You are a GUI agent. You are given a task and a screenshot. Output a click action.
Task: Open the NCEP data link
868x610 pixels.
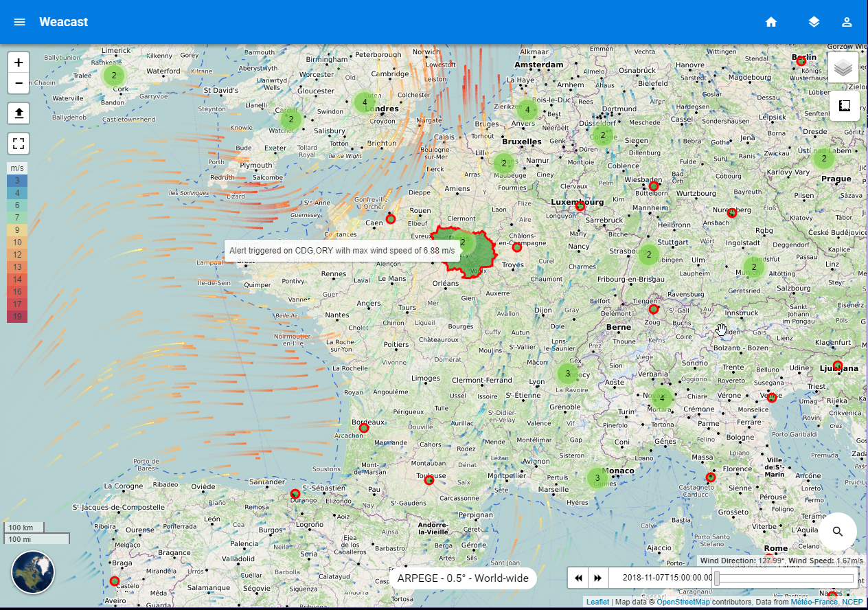click(x=852, y=602)
